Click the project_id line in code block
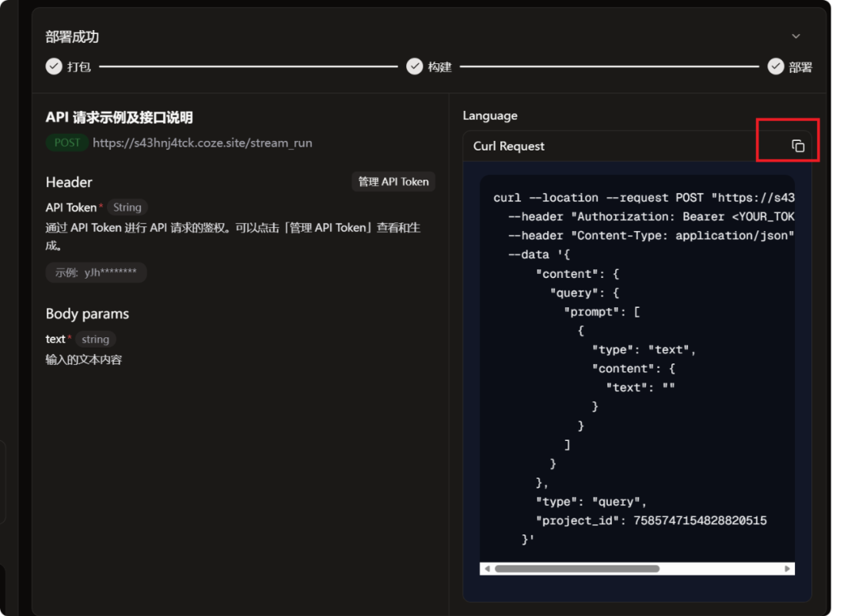 click(x=652, y=520)
